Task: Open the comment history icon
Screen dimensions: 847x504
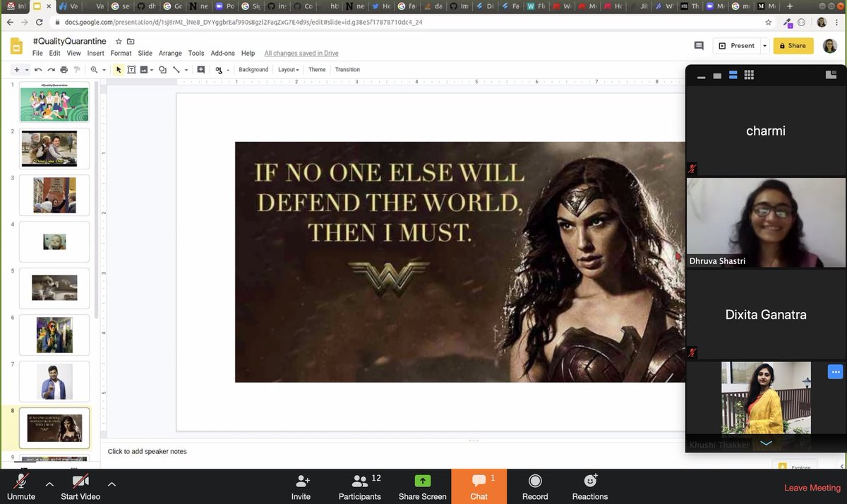Action: coord(699,46)
